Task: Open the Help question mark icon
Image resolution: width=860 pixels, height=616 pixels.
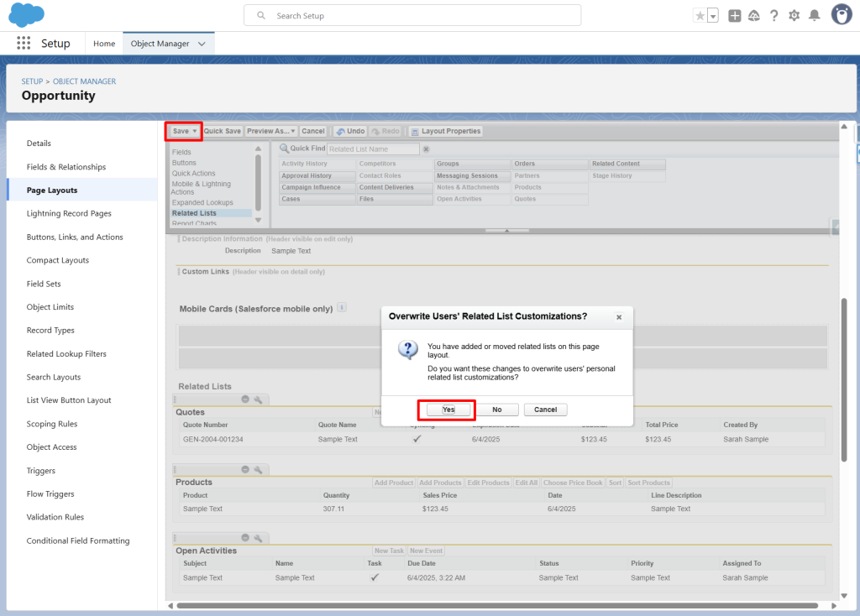Action: [773, 16]
